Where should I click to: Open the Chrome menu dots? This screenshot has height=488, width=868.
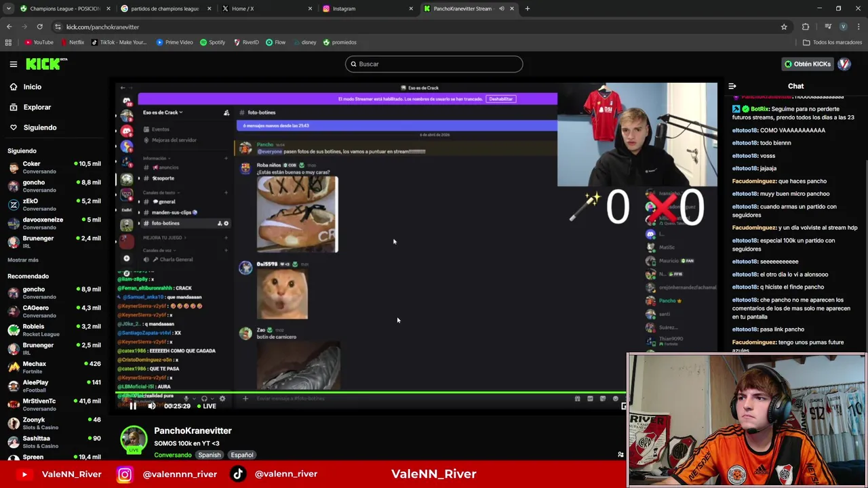(x=859, y=26)
